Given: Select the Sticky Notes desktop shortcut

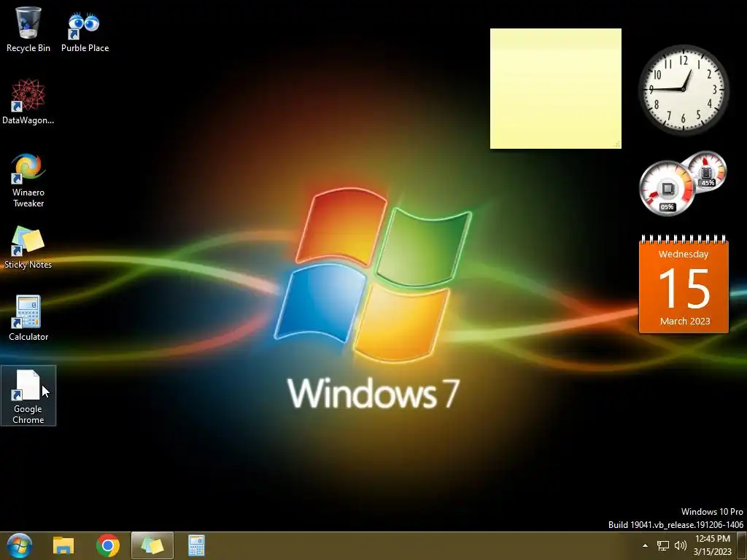Looking at the screenshot, I should [x=28, y=248].
